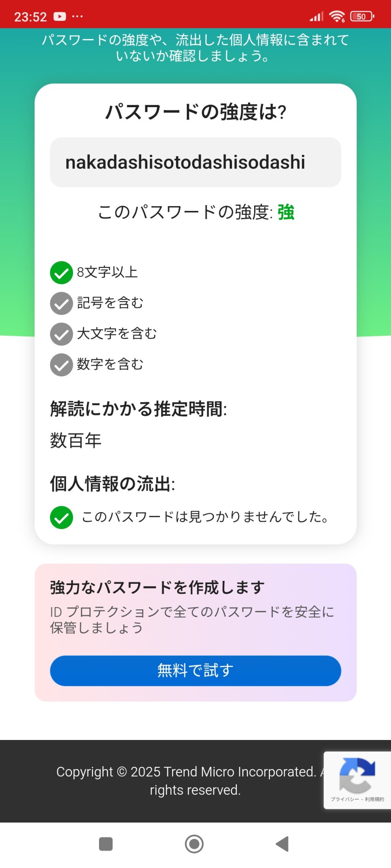Click the green check beside 8文字以上
The width and height of the screenshot is (391, 868).
coord(61,273)
